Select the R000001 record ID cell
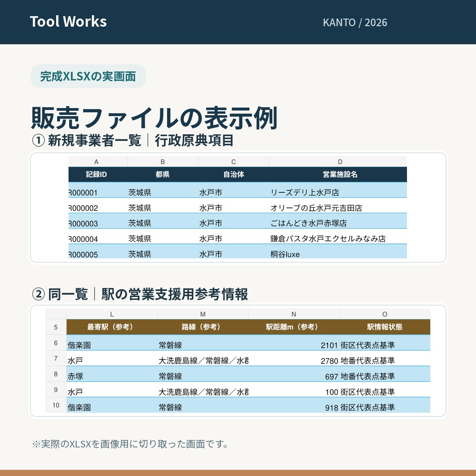Screen dimensions: 476x476 (98, 190)
